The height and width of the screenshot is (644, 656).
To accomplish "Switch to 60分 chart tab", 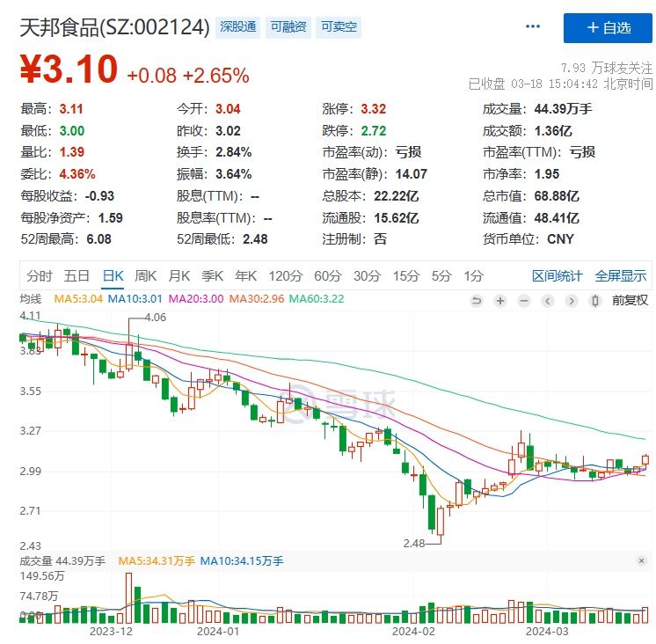I will tap(328, 276).
